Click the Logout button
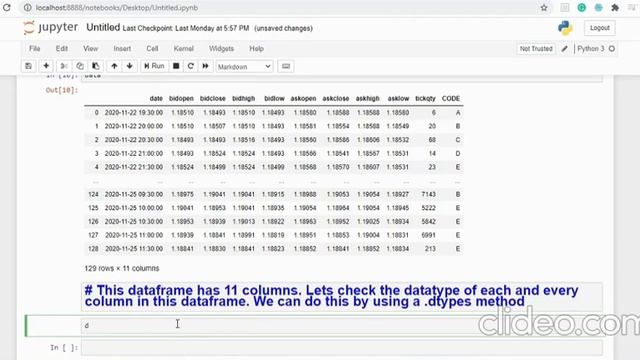The width and height of the screenshot is (640, 360). coord(600,28)
